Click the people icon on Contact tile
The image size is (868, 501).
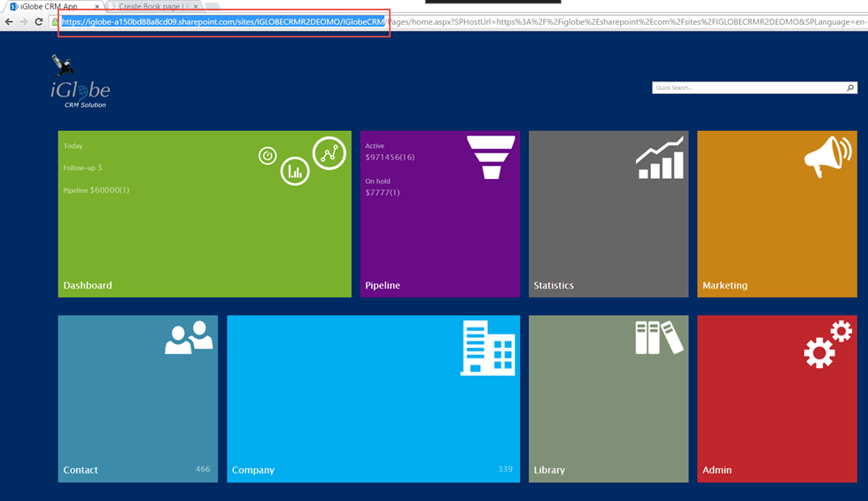click(189, 336)
